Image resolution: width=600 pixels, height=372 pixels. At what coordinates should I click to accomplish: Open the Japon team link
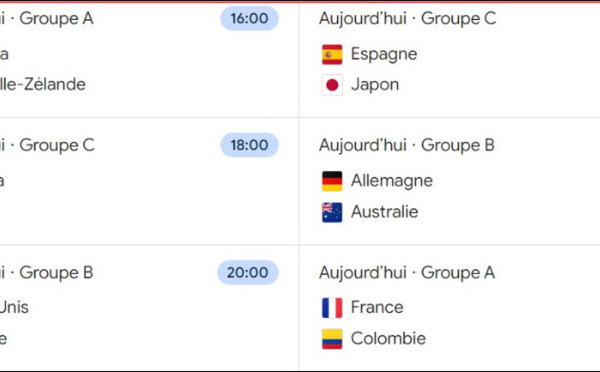click(x=375, y=85)
